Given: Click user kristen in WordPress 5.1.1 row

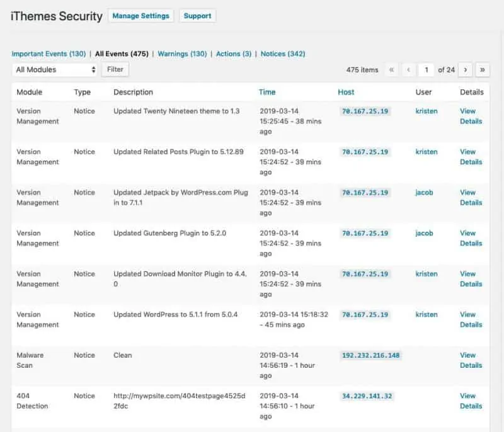Looking at the screenshot, I should tap(427, 314).
